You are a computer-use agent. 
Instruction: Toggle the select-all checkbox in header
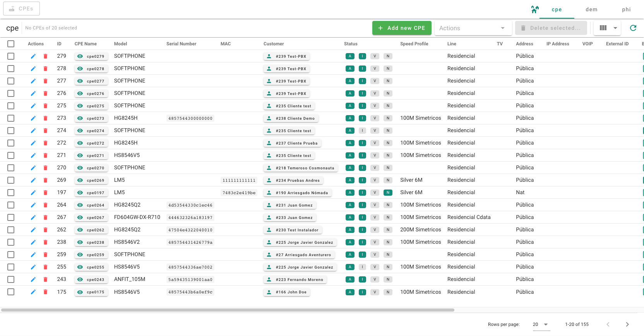point(11,44)
